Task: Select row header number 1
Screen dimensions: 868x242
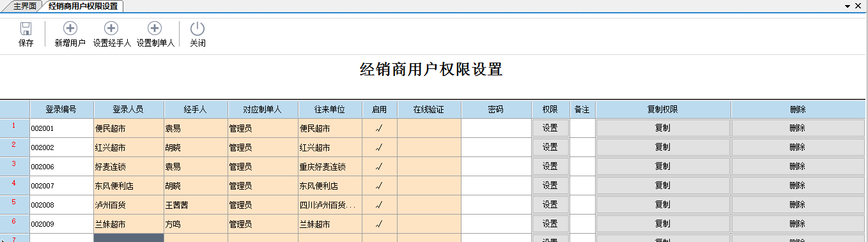Action: 15,128
